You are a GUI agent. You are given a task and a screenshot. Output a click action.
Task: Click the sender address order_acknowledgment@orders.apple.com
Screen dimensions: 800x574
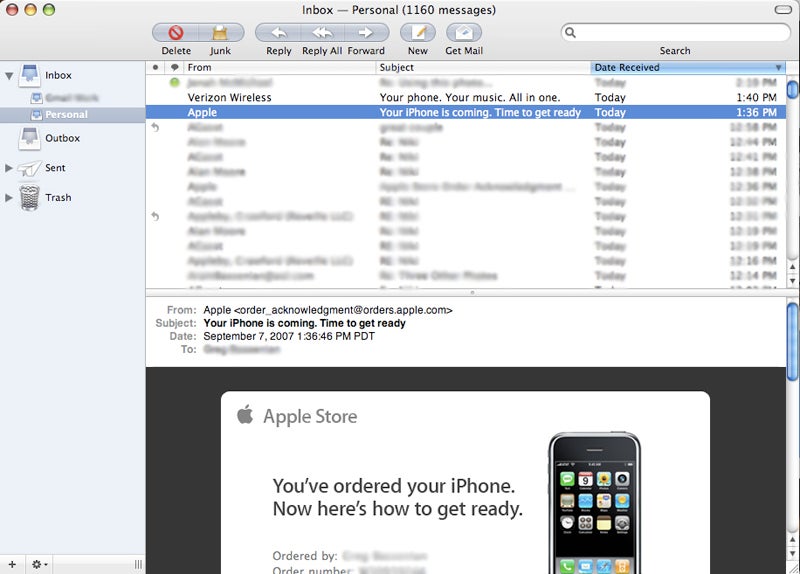343,310
